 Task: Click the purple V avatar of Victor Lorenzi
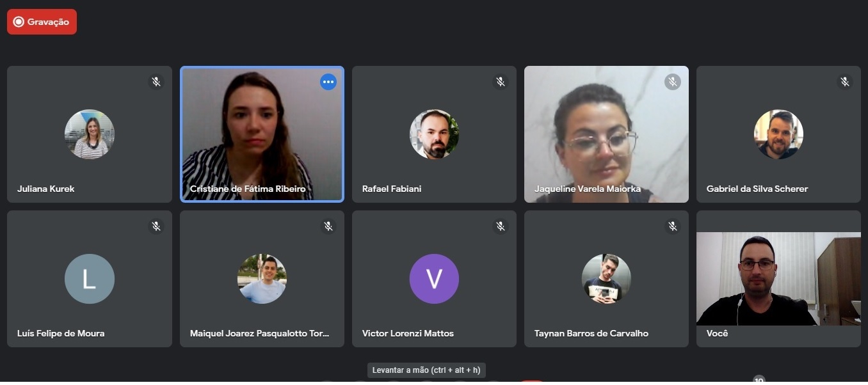434,279
